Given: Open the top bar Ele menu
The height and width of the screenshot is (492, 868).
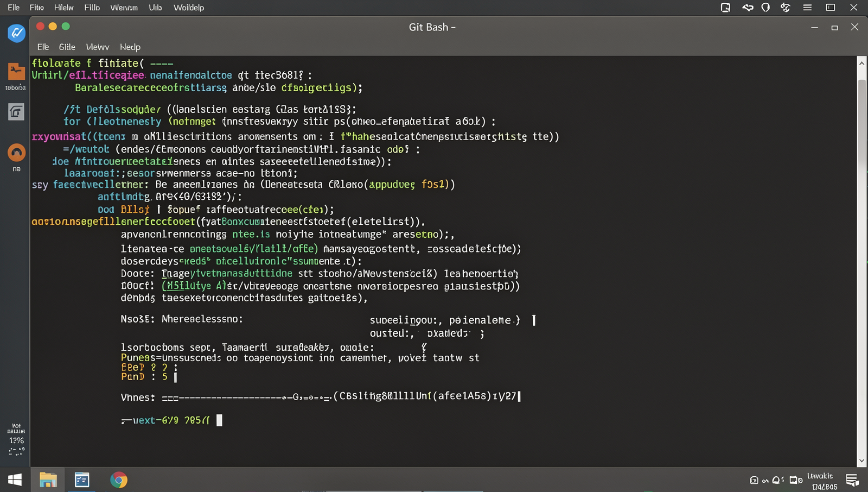Looking at the screenshot, I should [14, 8].
